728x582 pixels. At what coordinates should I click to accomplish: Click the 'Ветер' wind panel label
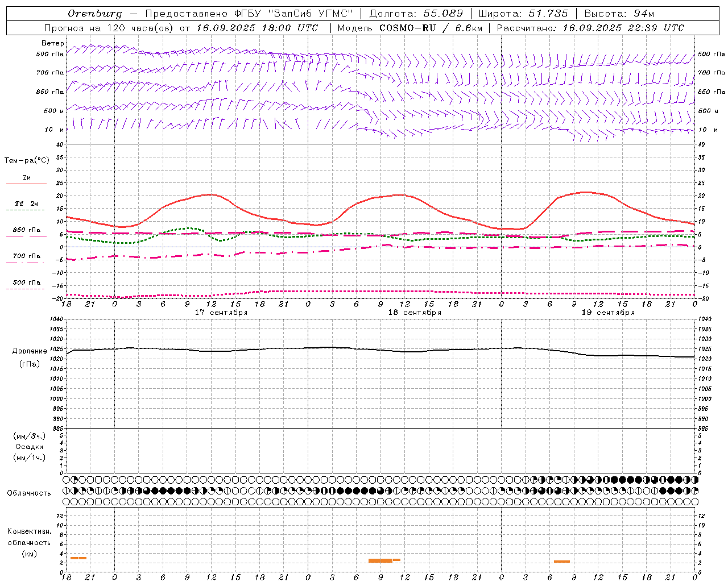53,43
